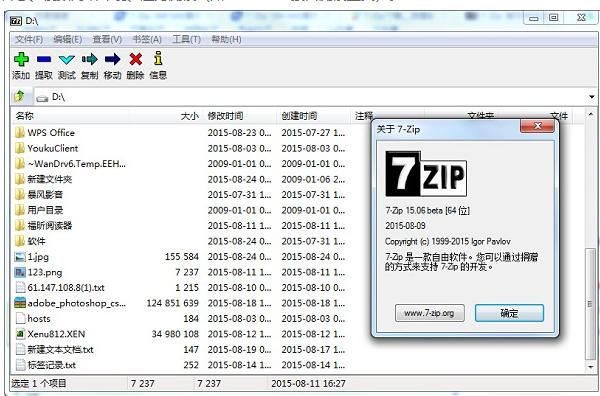Click the 新建文件夹 folder icon
Image resolution: width=600 pixels, height=396 pixels.
20,179
